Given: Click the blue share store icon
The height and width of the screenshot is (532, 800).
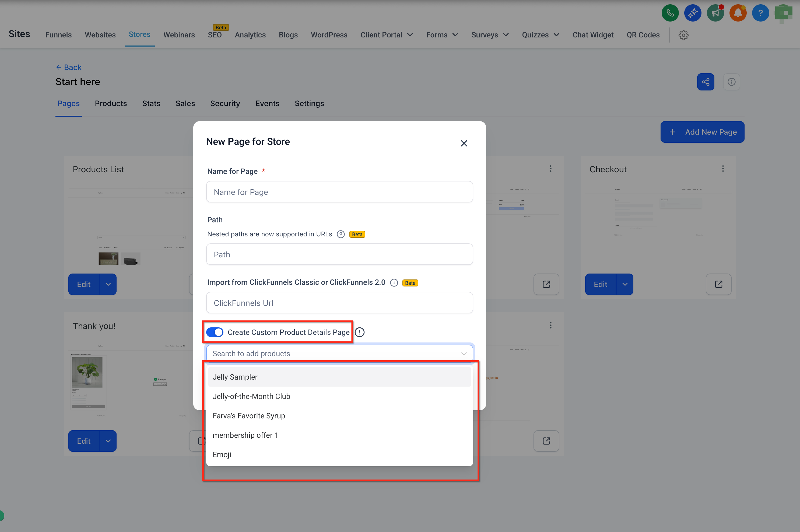Looking at the screenshot, I should point(706,82).
